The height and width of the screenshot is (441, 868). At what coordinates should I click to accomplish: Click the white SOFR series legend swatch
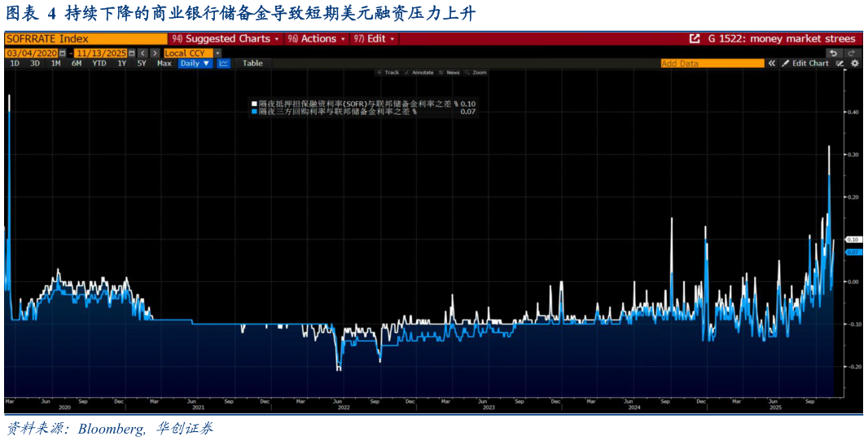coord(254,104)
